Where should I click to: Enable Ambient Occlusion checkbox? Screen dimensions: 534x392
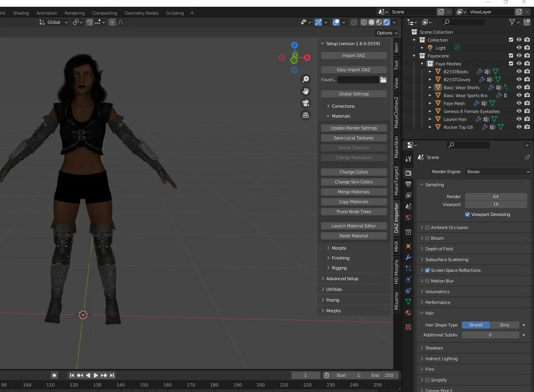point(427,228)
